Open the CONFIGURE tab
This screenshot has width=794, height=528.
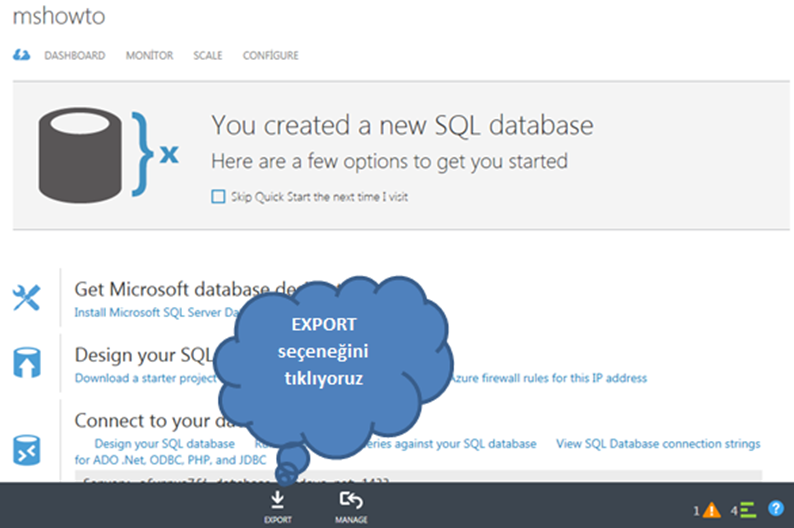(x=270, y=55)
